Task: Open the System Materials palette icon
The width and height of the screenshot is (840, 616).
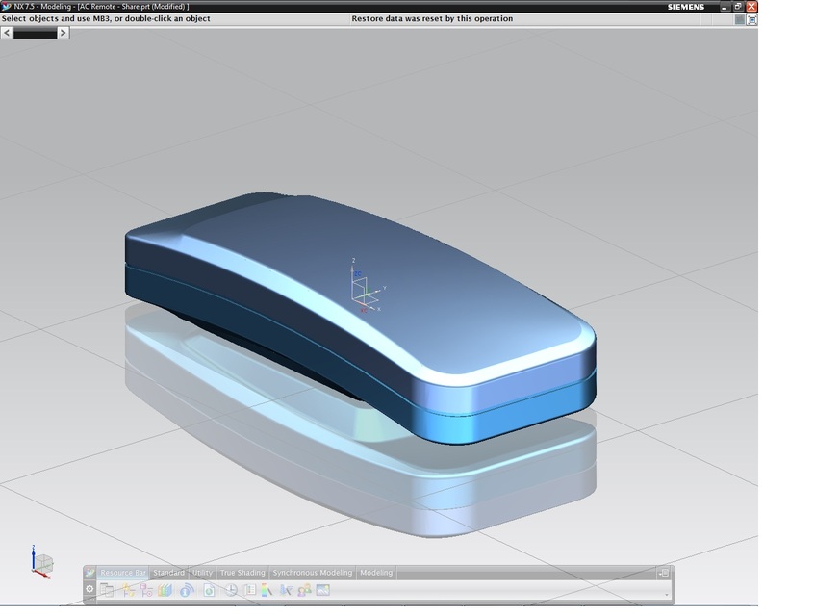Action: 265,589
